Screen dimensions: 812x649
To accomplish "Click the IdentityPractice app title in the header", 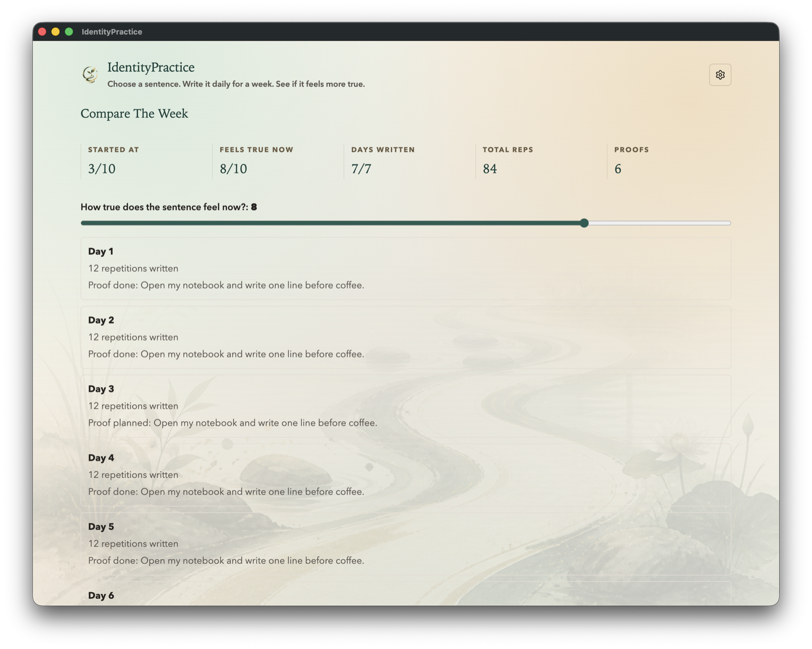I will pos(151,67).
